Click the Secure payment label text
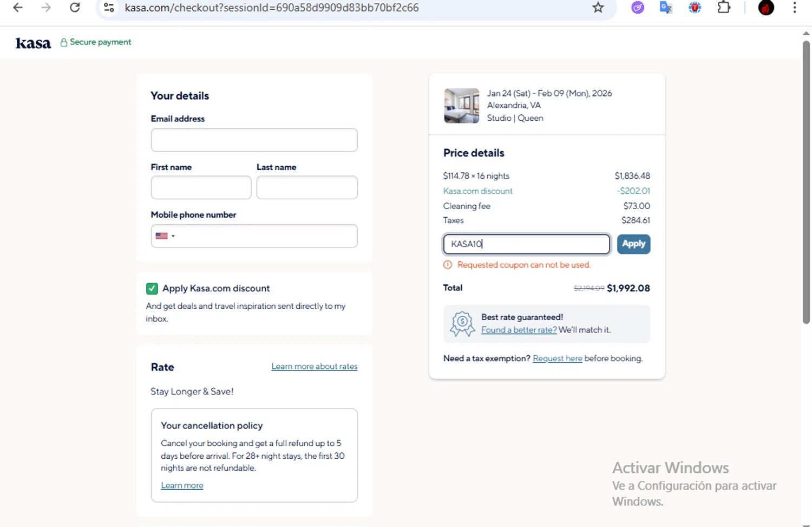Image resolution: width=812 pixels, height=527 pixels. click(x=101, y=42)
